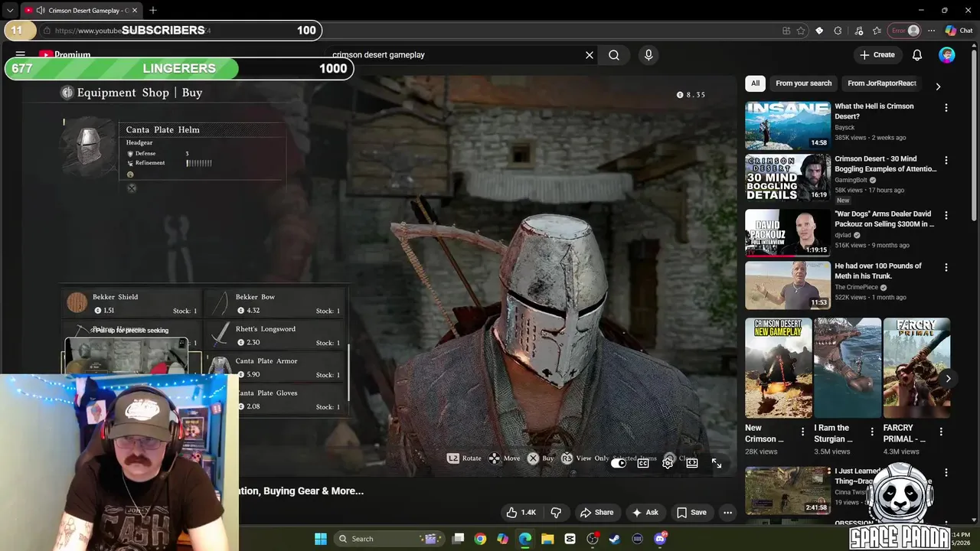Open options for 'FARCRY PRIMAL' short

(x=941, y=432)
